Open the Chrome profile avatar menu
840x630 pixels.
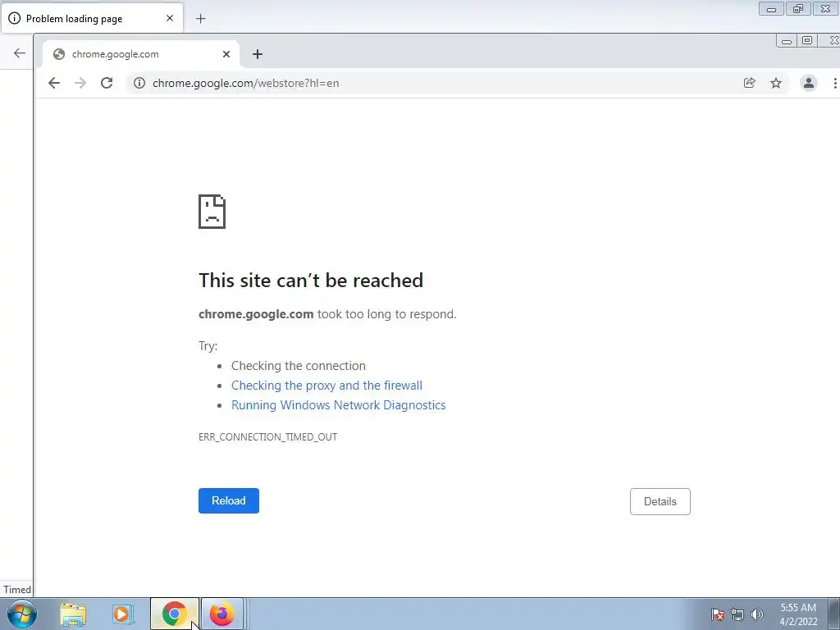tap(808, 83)
